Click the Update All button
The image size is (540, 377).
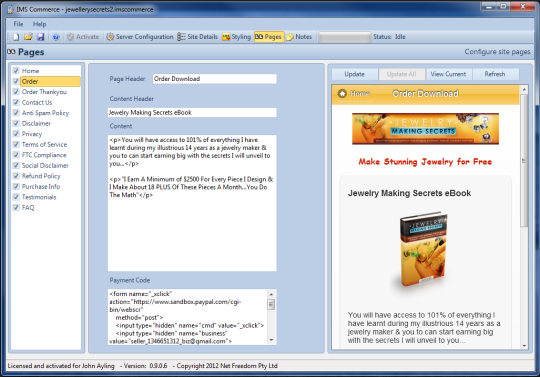(x=402, y=74)
